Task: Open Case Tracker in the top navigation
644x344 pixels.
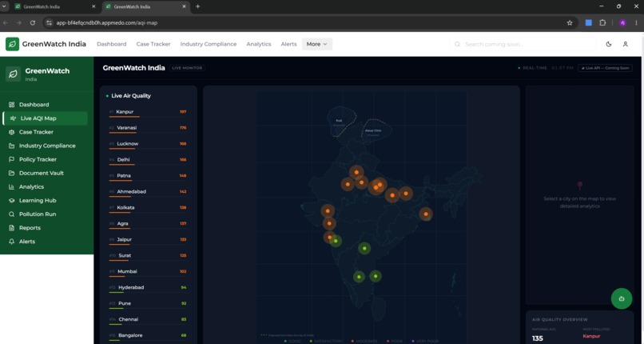Action: (153, 44)
